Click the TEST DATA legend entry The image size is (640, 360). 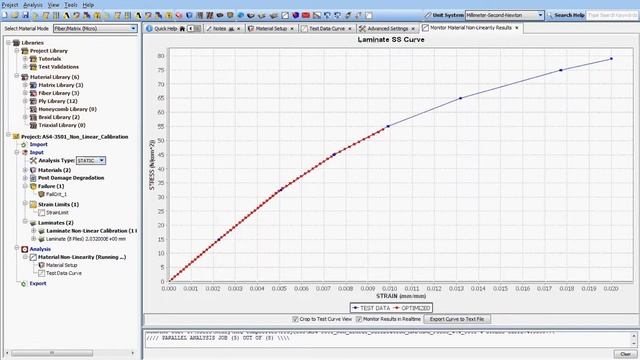(371, 308)
